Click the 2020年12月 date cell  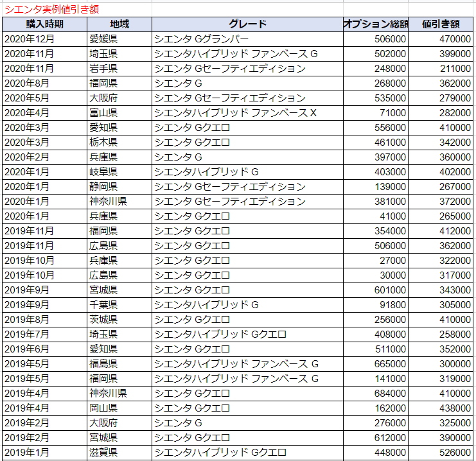pos(44,39)
